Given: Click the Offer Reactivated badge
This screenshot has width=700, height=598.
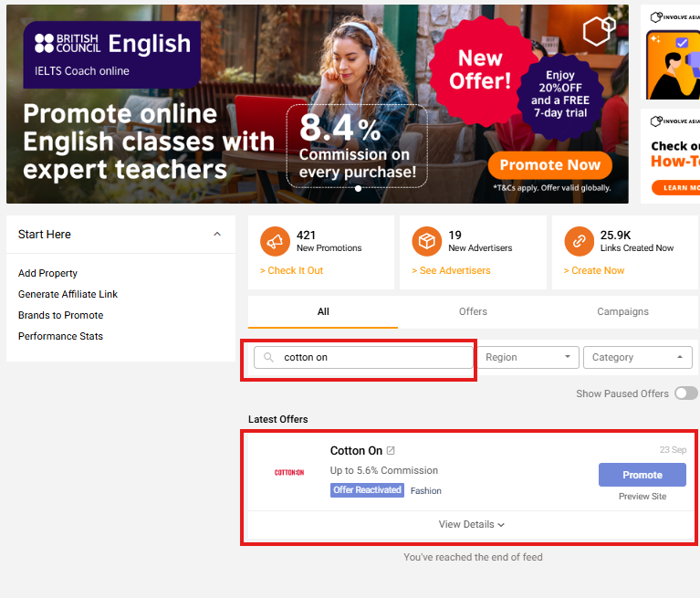Looking at the screenshot, I should pos(367,490).
